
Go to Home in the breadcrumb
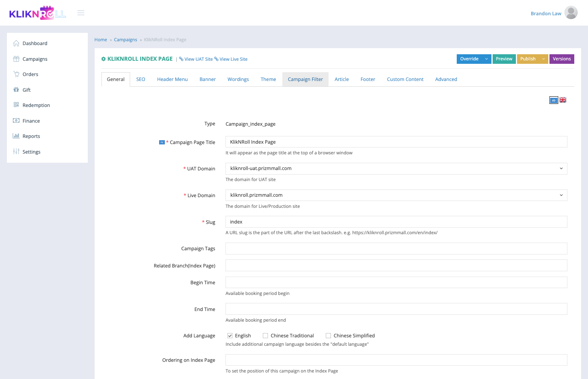(101, 40)
